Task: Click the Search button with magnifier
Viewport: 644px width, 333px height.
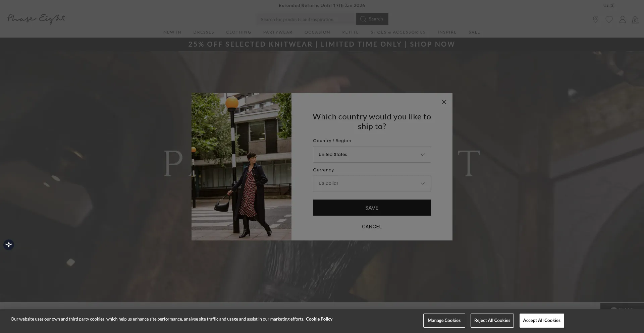Action: click(x=372, y=19)
